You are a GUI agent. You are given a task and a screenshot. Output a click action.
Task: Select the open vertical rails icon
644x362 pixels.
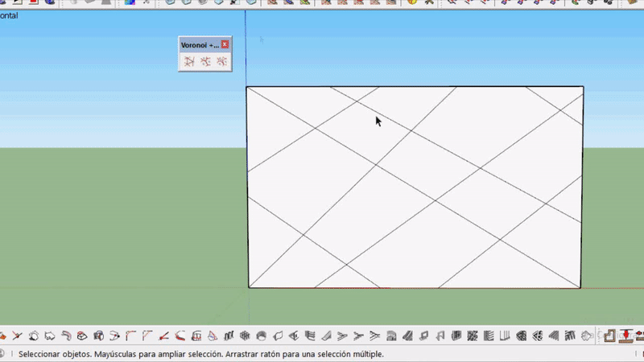click(506, 336)
